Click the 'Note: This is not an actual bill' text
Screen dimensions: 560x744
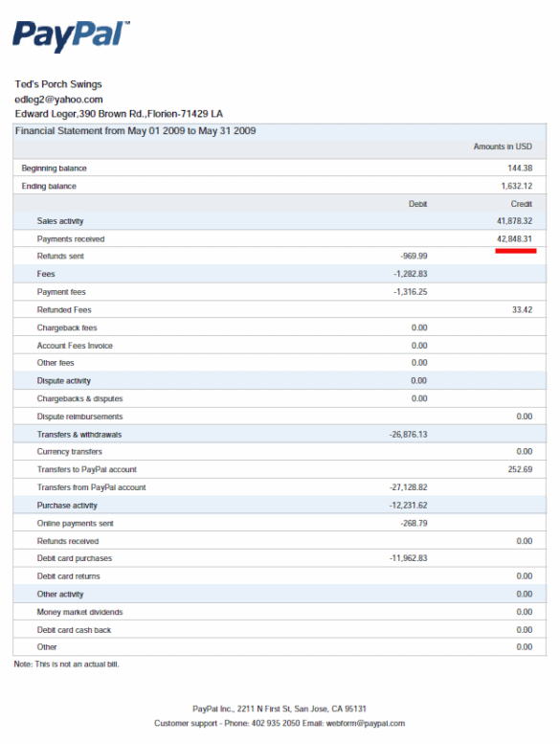[66, 665]
